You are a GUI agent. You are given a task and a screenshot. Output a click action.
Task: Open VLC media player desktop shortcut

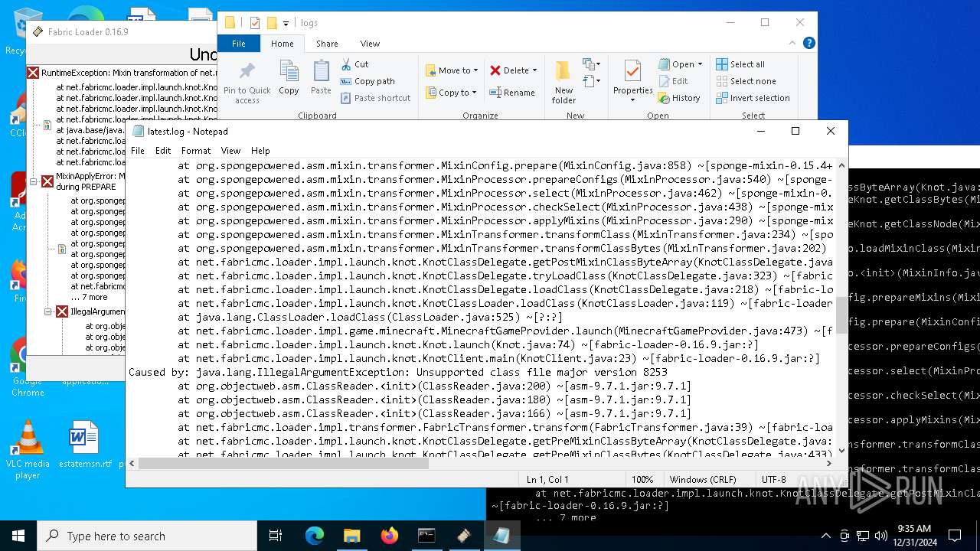click(x=28, y=450)
